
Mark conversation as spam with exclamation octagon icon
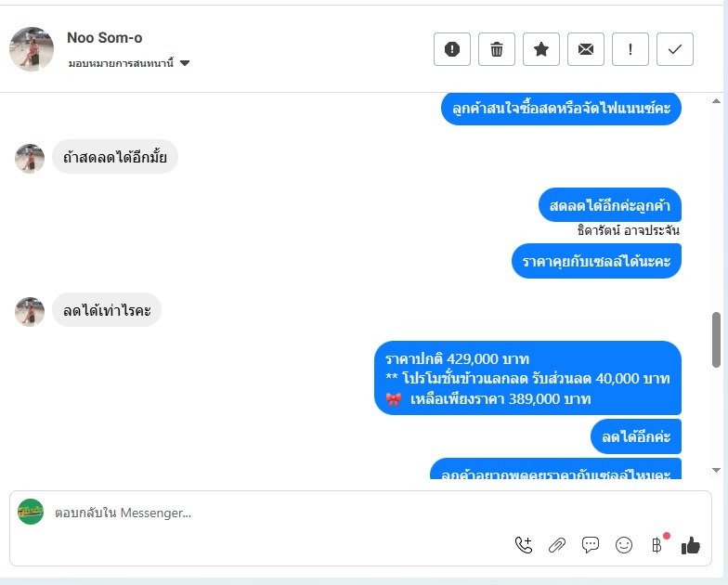[x=451, y=49]
